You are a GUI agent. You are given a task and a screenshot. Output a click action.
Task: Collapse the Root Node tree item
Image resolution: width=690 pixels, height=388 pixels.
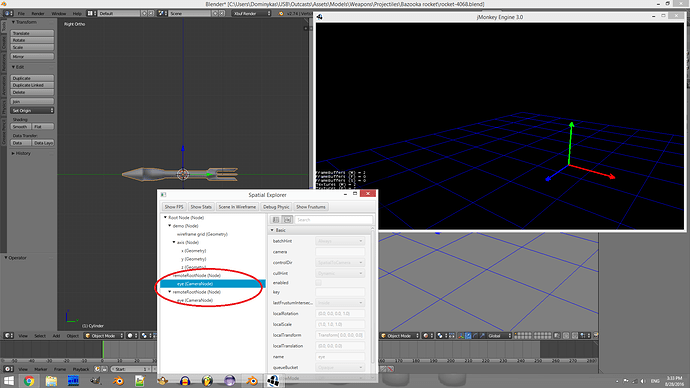[165, 217]
